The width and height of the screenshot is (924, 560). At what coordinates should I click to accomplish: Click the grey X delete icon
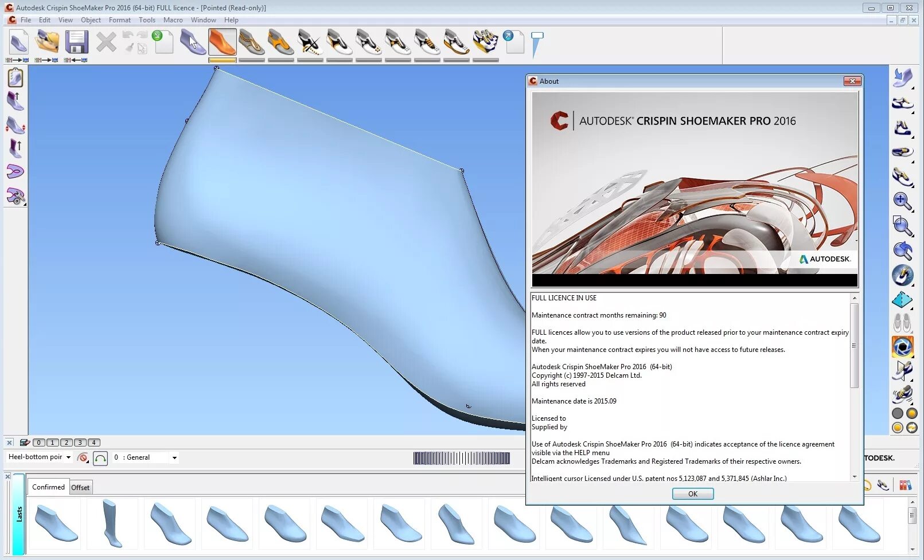106,42
